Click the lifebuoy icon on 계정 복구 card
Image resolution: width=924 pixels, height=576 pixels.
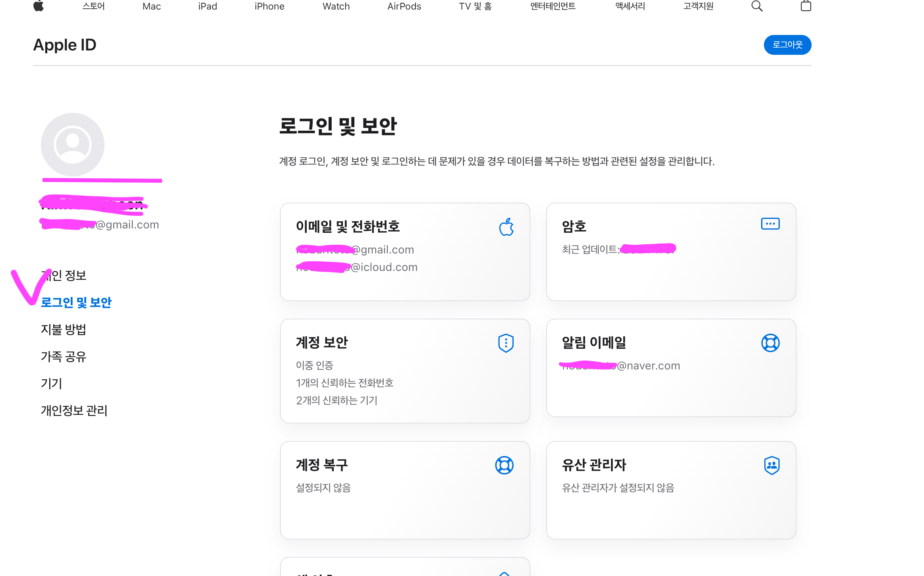tap(504, 465)
